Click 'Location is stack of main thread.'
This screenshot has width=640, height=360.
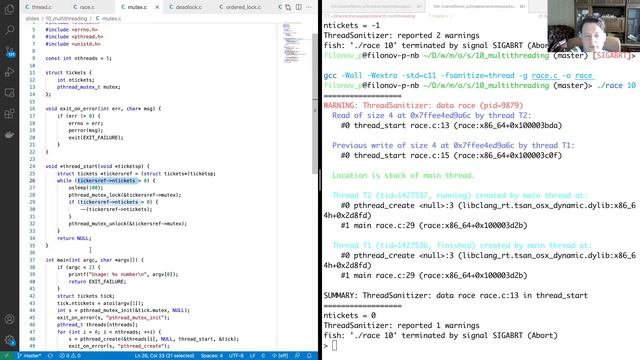pyautogui.click(x=403, y=176)
